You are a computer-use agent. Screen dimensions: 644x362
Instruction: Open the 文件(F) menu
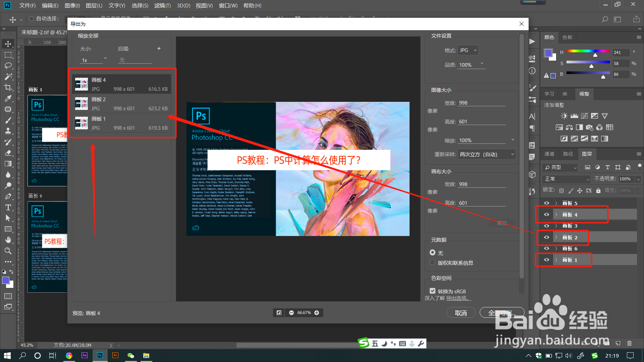[x=28, y=5]
